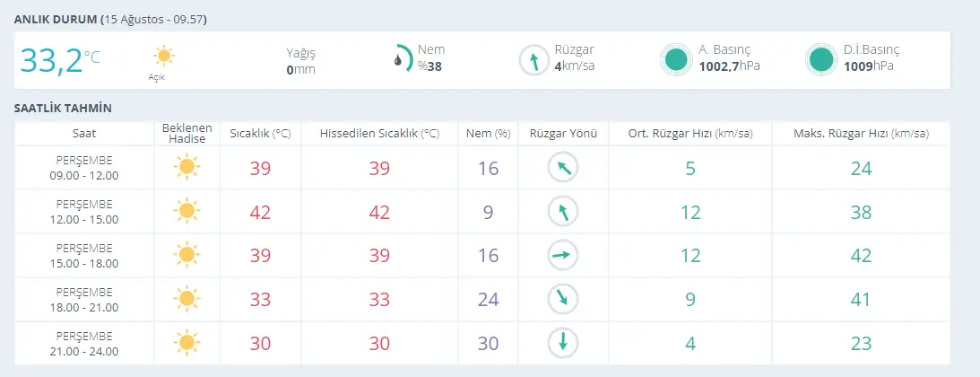Click wind direction icon for 21.00 - 24.00
The width and height of the screenshot is (980, 377).
[563, 342]
